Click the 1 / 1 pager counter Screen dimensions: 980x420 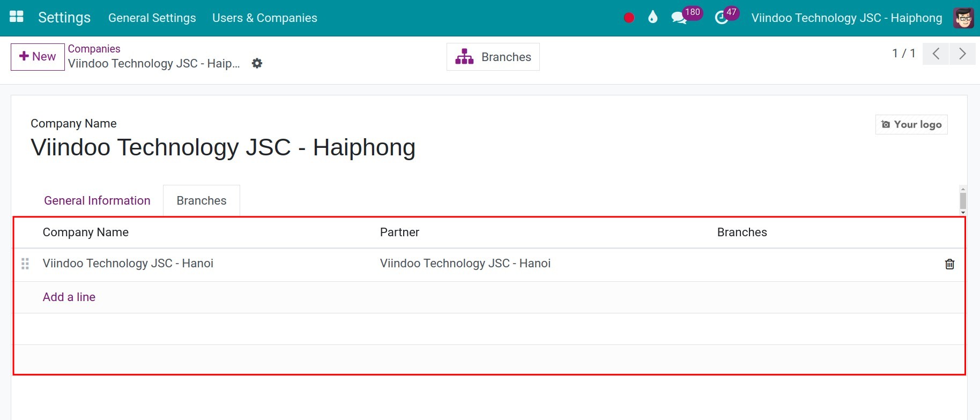click(903, 54)
